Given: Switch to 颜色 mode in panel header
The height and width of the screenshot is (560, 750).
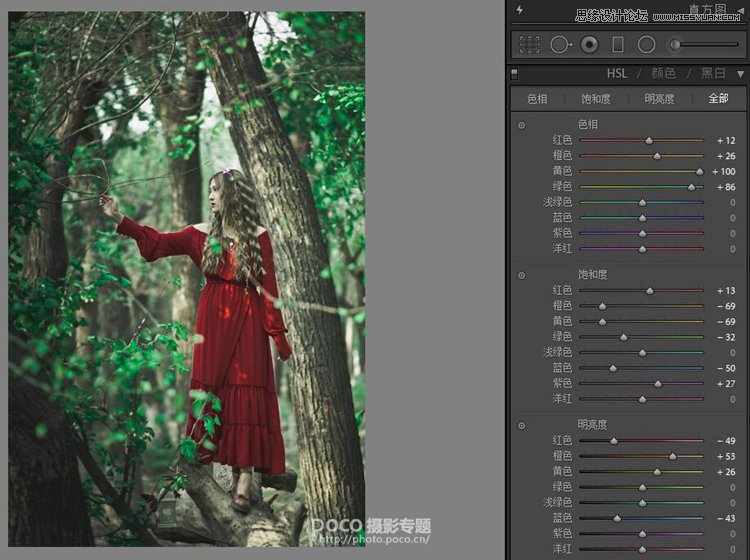Looking at the screenshot, I should click(663, 73).
